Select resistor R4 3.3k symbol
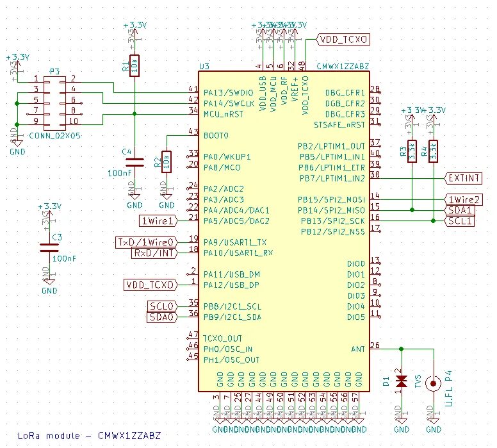Image resolution: width=497 pixels, height=448 pixels. pos(434,151)
